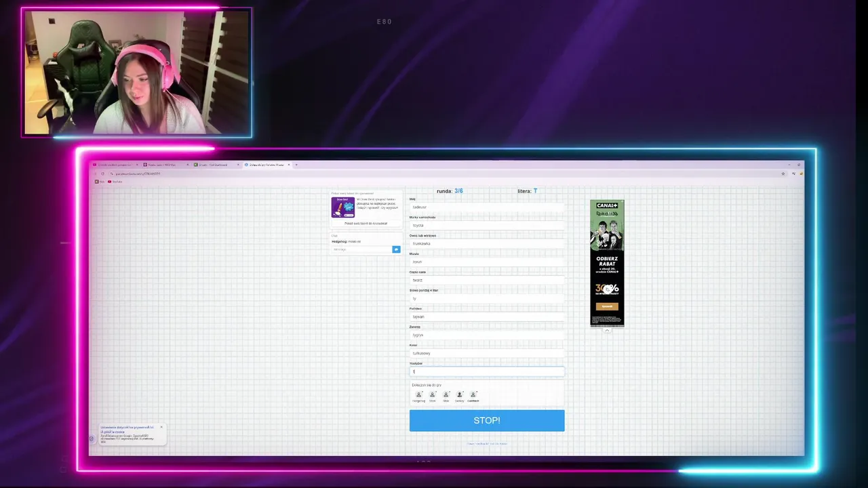This screenshot has width=868, height=488.
Task: Edit the Zwierzę field containing tygrys
Action: pyautogui.click(x=487, y=335)
